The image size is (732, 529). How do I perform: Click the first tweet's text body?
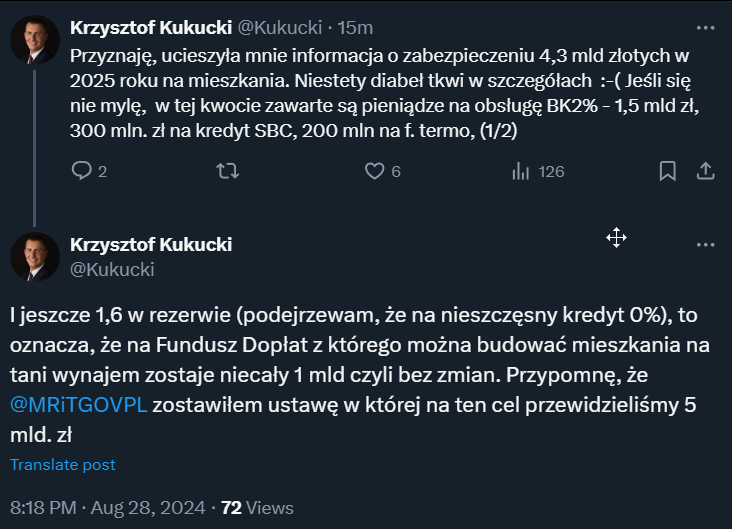tap(380, 90)
